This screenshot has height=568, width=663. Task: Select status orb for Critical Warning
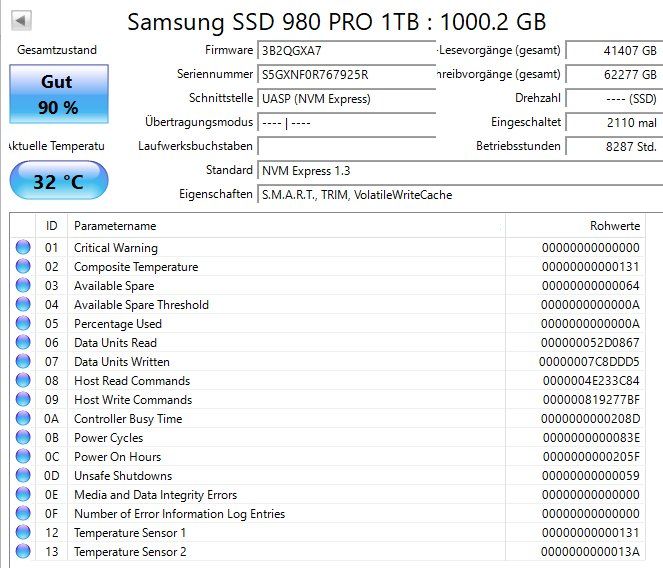(23, 247)
